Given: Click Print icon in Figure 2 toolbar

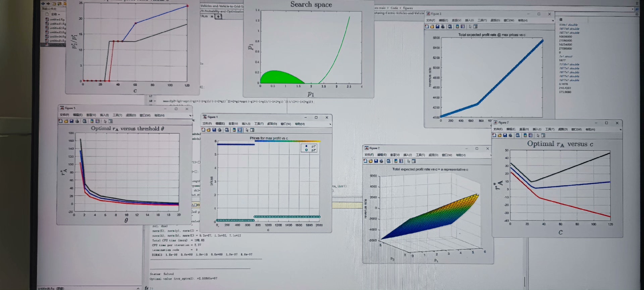Looking at the screenshot, I should coord(381,161).
